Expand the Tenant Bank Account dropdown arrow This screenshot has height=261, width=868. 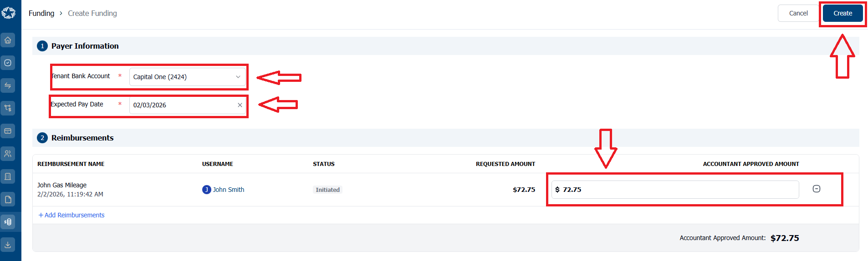pyautogui.click(x=238, y=77)
